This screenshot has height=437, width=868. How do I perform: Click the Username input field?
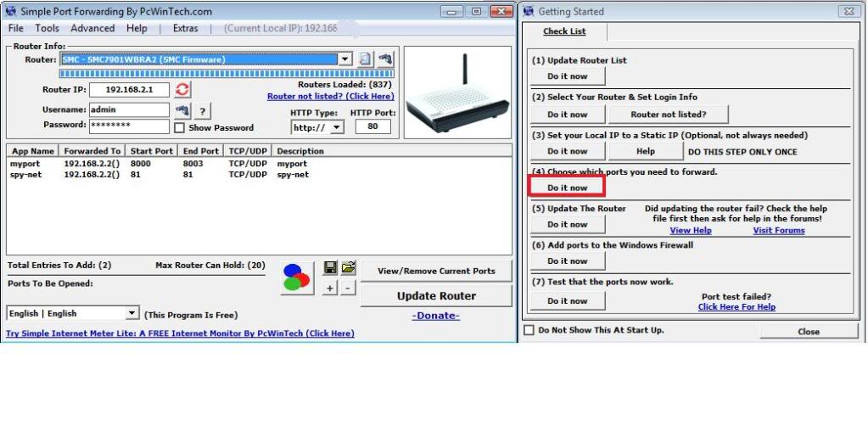coord(129,110)
